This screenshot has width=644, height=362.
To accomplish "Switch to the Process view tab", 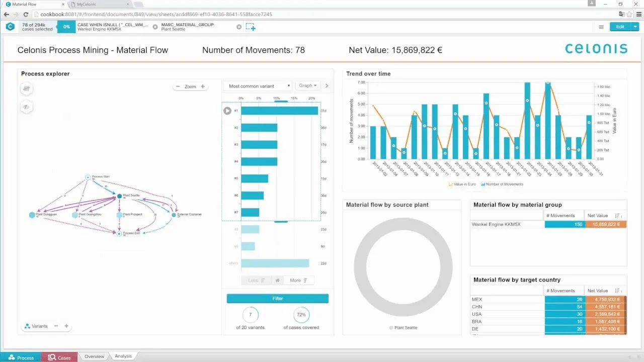I will [x=22, y=357].
